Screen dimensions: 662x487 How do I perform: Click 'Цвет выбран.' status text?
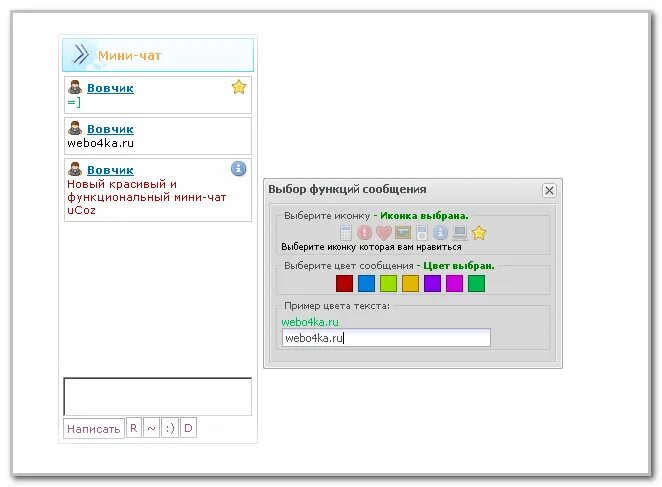(x=459, y=266)
